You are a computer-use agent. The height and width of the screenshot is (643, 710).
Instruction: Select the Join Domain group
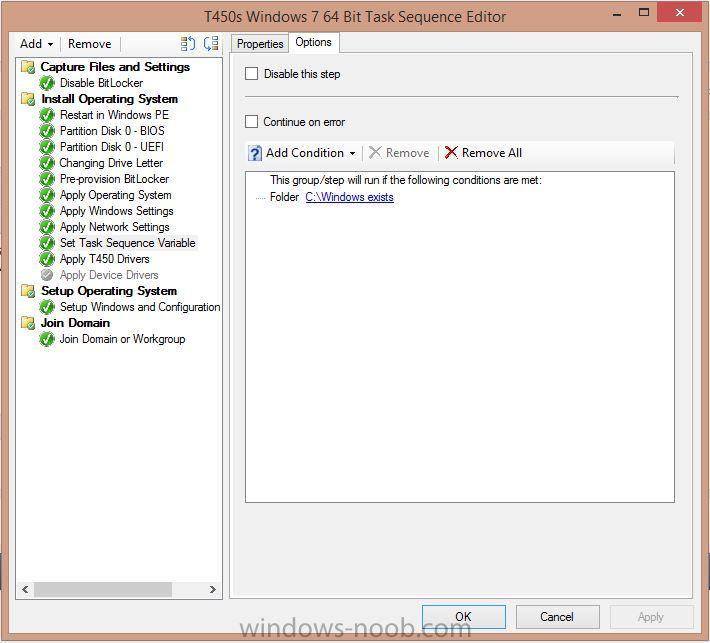(x=75, y=323)
